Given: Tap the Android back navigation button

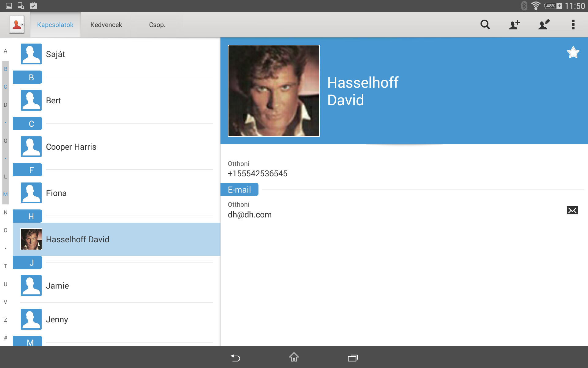Looking at the screenshot, I should 235,358.
